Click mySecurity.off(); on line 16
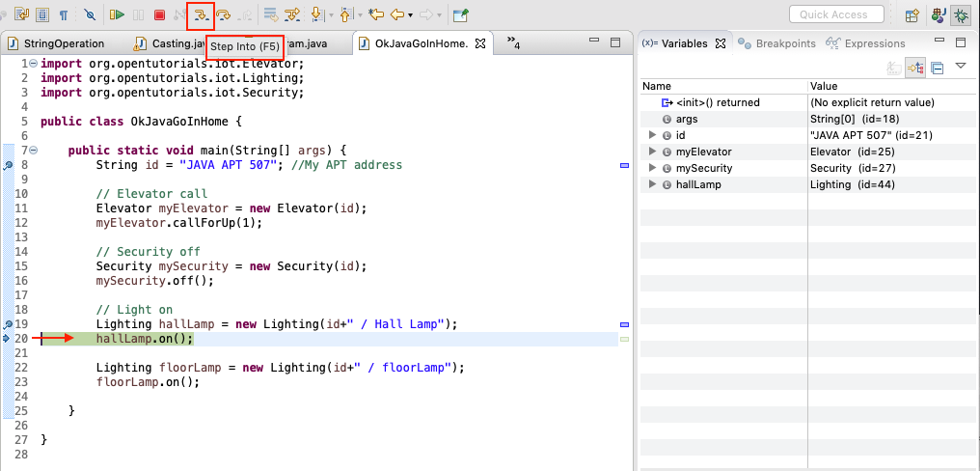Screen dimensions: 980x471 [x=155, y=280]
